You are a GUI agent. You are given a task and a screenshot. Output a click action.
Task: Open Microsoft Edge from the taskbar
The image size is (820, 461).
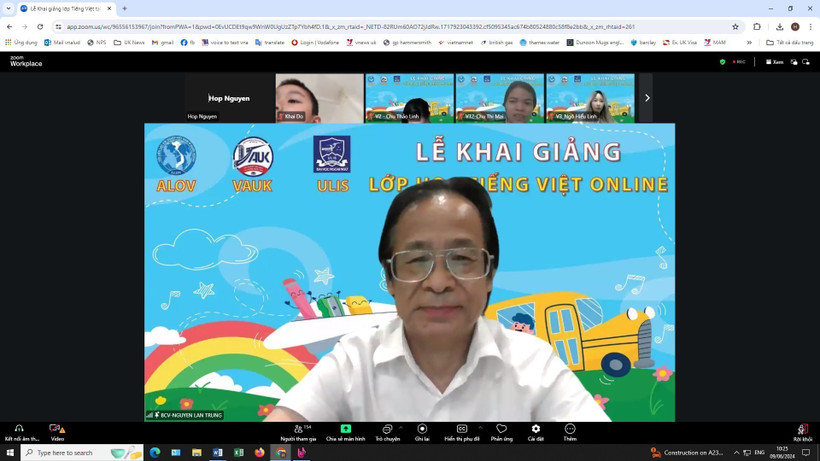(x=155, y=453)
